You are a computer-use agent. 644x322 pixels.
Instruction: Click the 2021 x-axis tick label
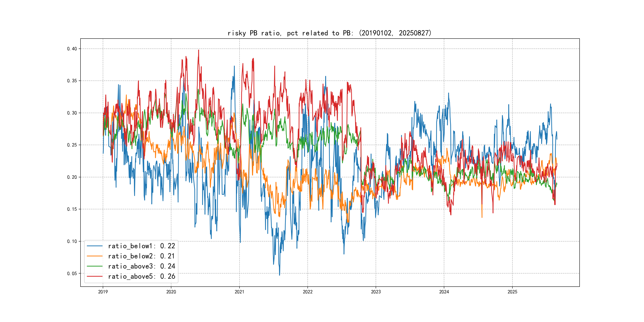tap(239, 292)
